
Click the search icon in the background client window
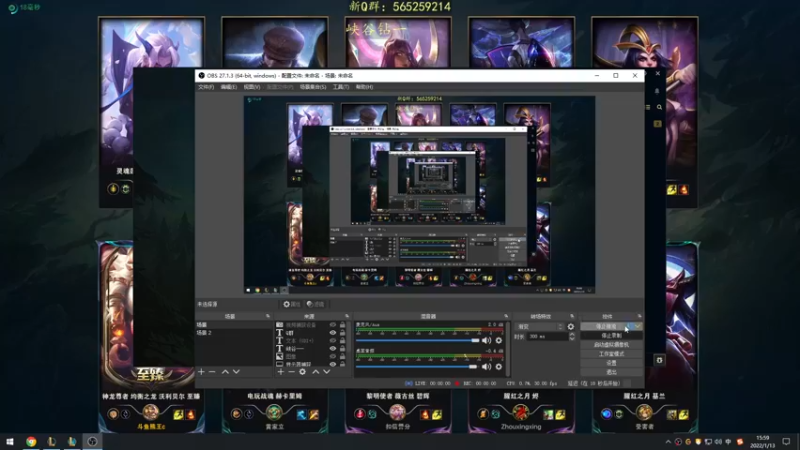click(x=659, y=107)
